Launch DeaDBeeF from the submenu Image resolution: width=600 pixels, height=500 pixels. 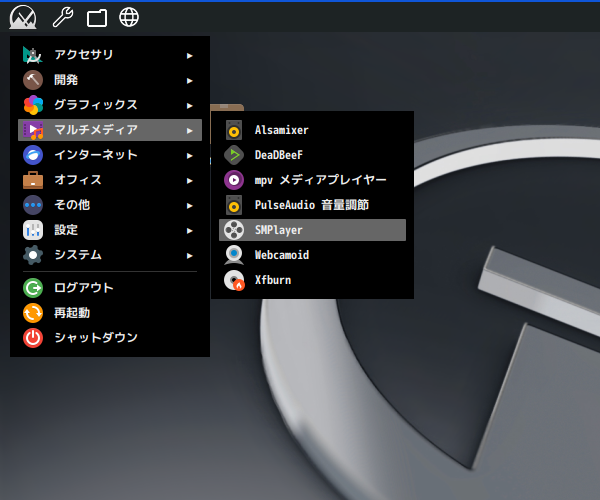point(312,155)
